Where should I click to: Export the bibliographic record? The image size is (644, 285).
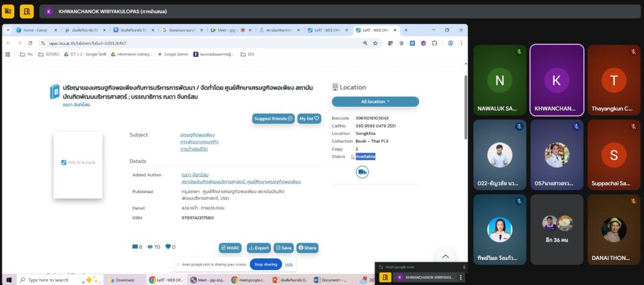pyautogui.click(x=259, y=247)
